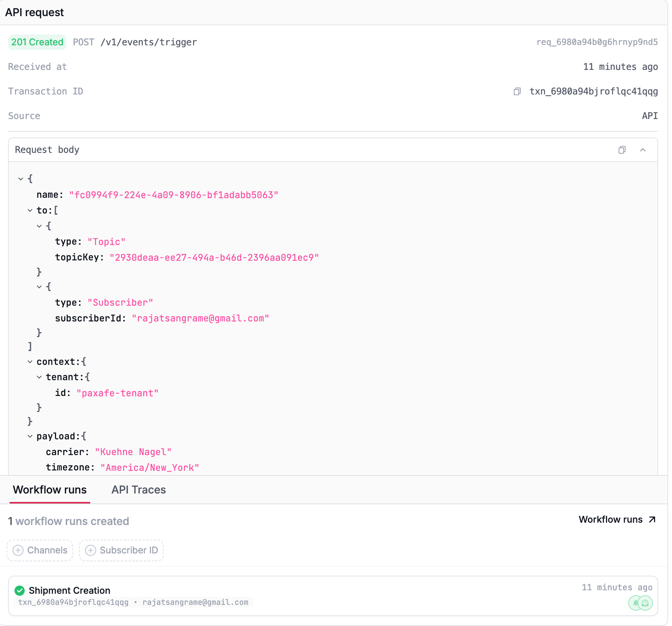This screenshot has height=626, width=672.
Task: Click the green success checkmark on Shipment Creation
Action: tap(20, 590)
